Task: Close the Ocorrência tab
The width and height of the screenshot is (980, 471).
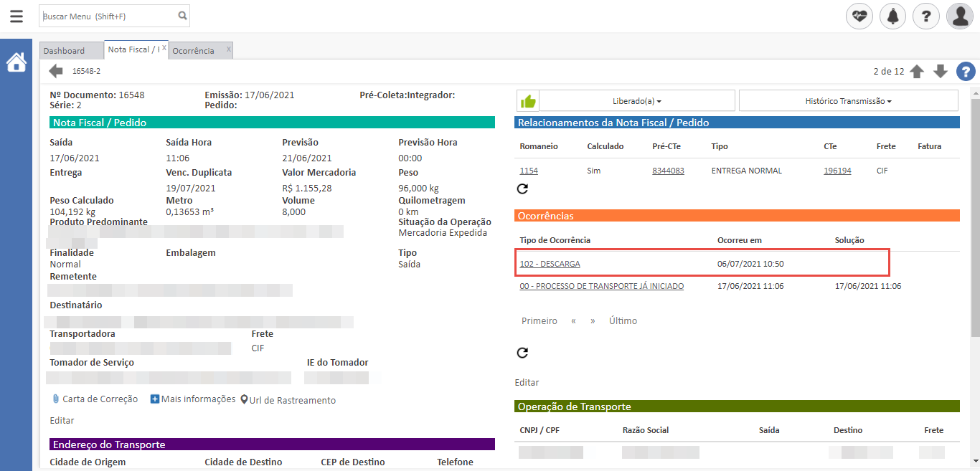Action: pos(228,49)
